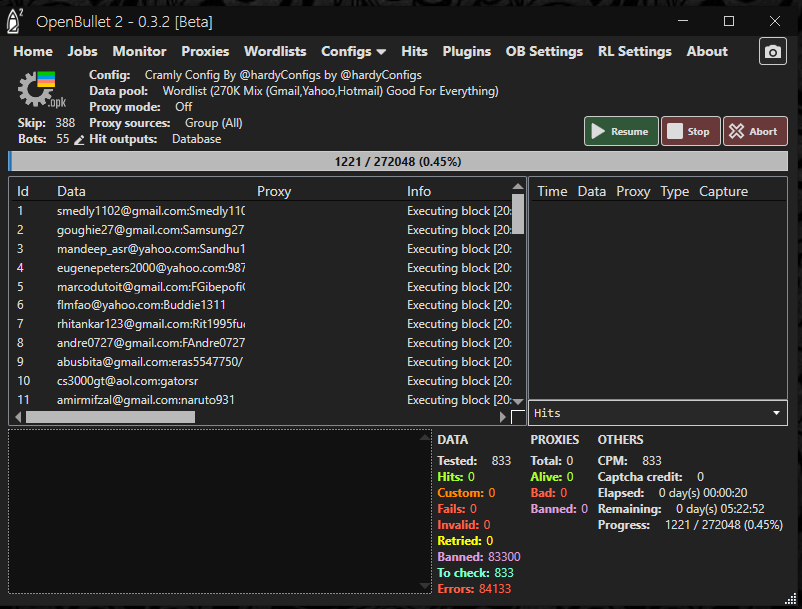Open the Monitor page
802x609 pixels.
(x=139, y=52)
